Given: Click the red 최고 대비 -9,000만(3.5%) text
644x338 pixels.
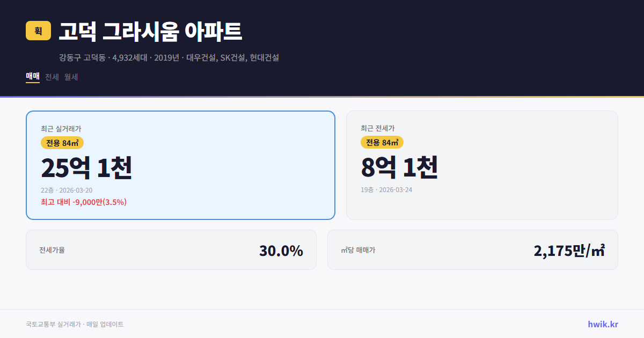Looking at the screenshot, I should click(83, 202).
